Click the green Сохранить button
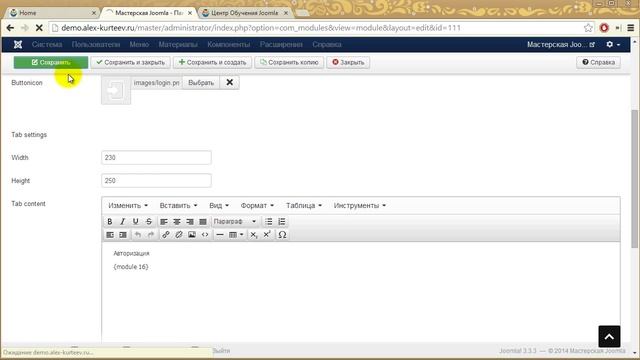 pyautogui.click(x=51, y=62)
